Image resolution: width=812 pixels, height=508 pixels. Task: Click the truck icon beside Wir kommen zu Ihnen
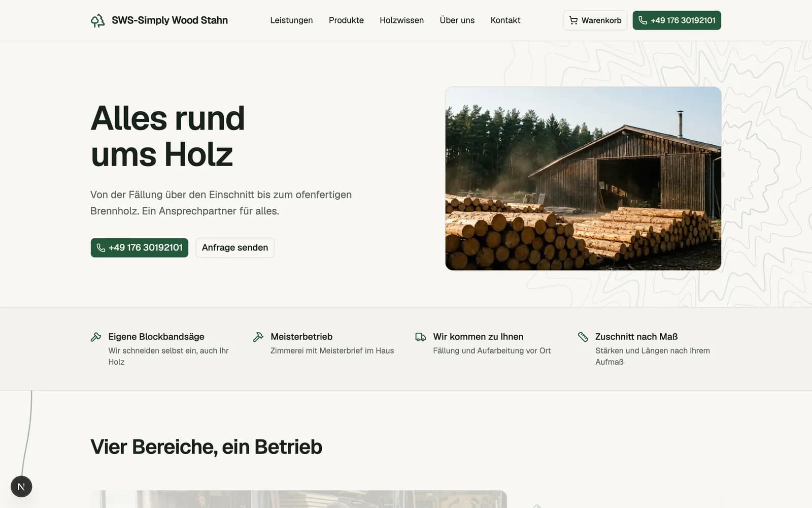tap(421, 337)
